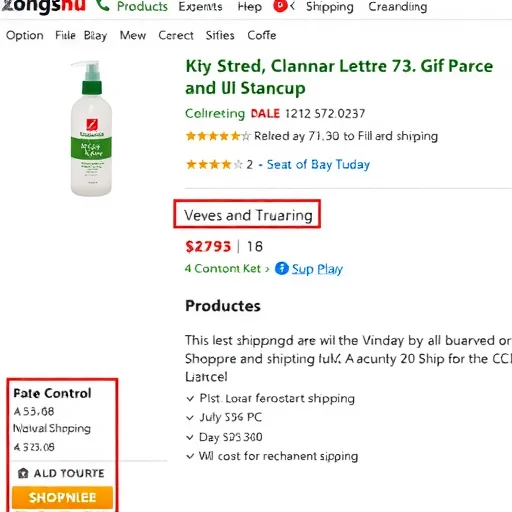Open the Products menu in header

tap(142, 6)
